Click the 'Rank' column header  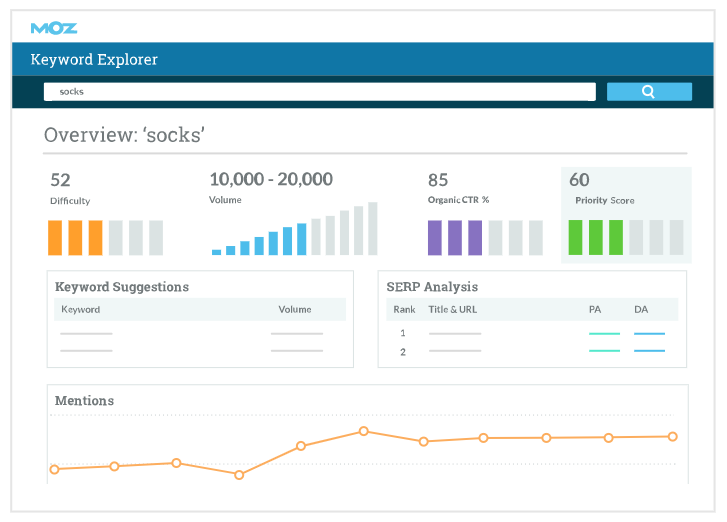404,309
